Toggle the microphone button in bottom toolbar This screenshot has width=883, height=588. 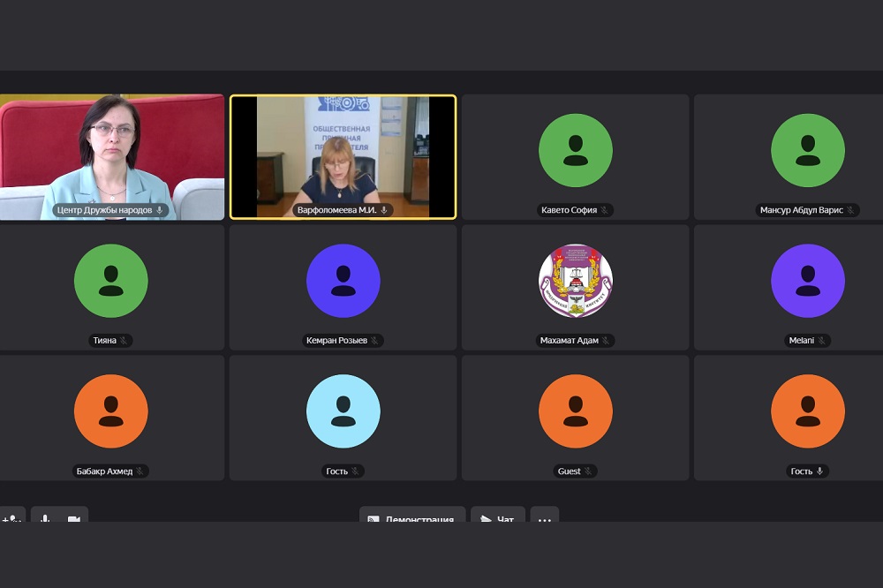pos(45,517)
